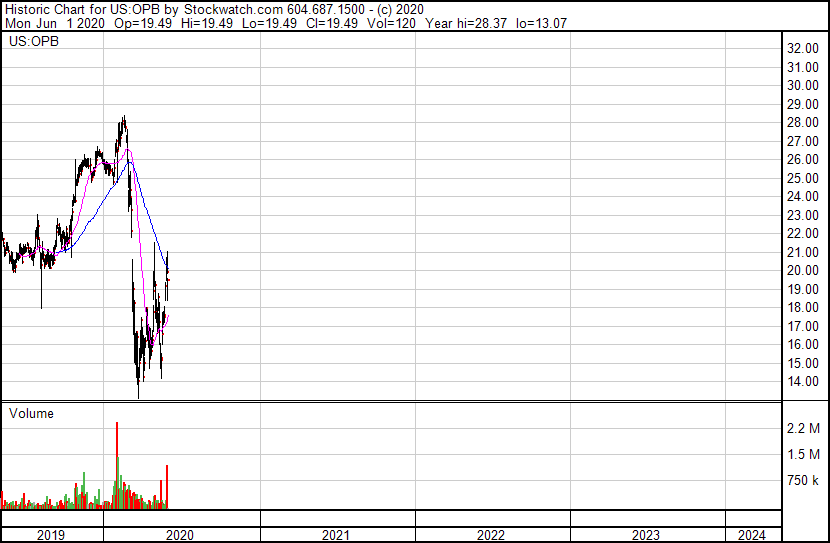Click the Mon Jun 1 2020 date text
This screenshot has height=543, width=830.
point(55,23)
